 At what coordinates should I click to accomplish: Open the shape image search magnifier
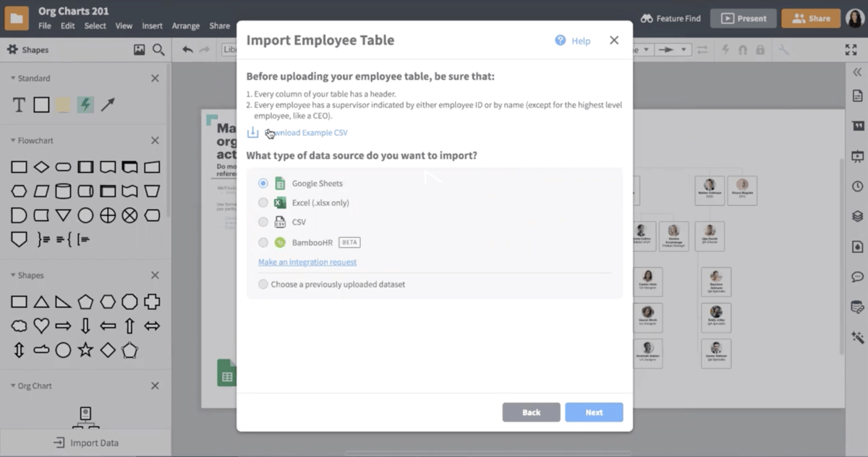click(x=156, y=49)
